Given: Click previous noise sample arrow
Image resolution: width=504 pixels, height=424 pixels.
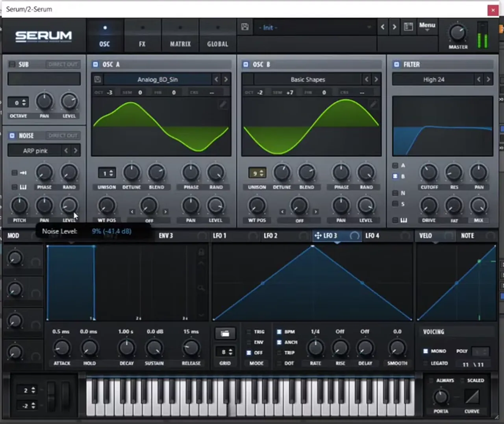Looking at the screenshot, I should (66, 151).
